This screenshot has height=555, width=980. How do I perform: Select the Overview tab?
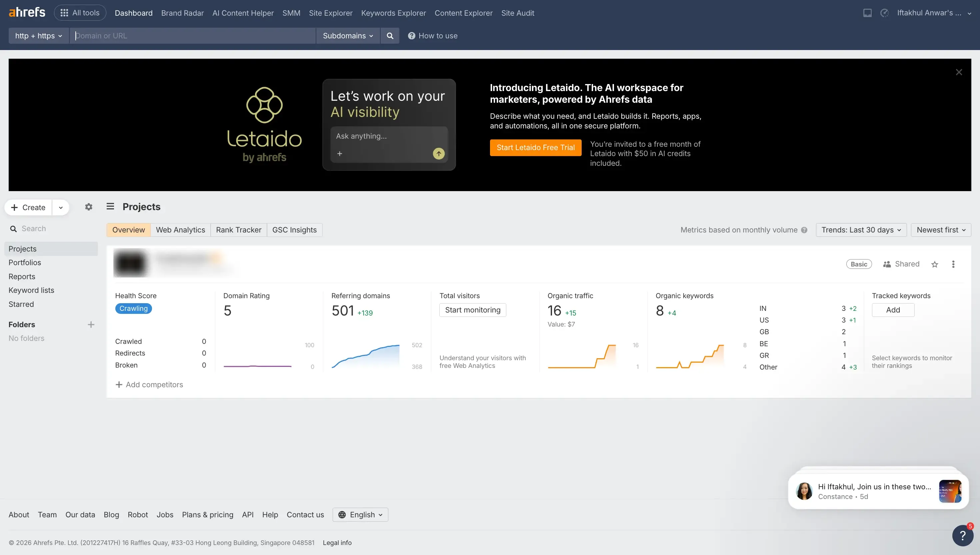tap(128, 230)
